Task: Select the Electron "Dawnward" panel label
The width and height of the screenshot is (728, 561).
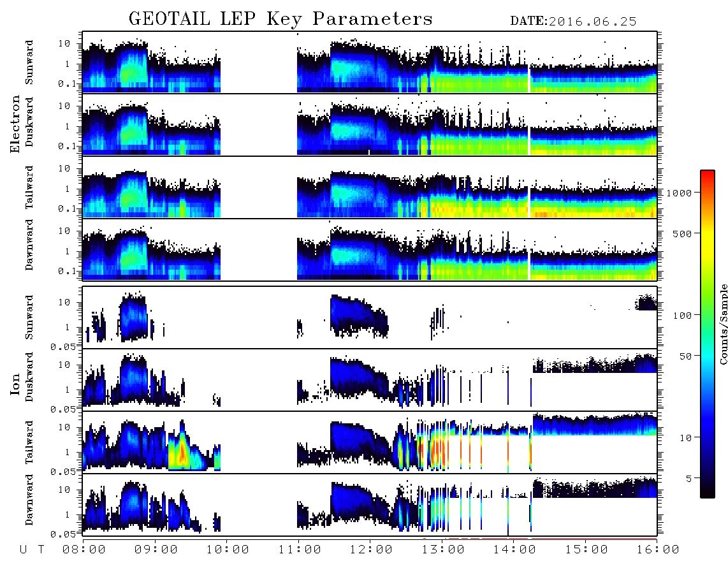Action: tap(29, 245)
